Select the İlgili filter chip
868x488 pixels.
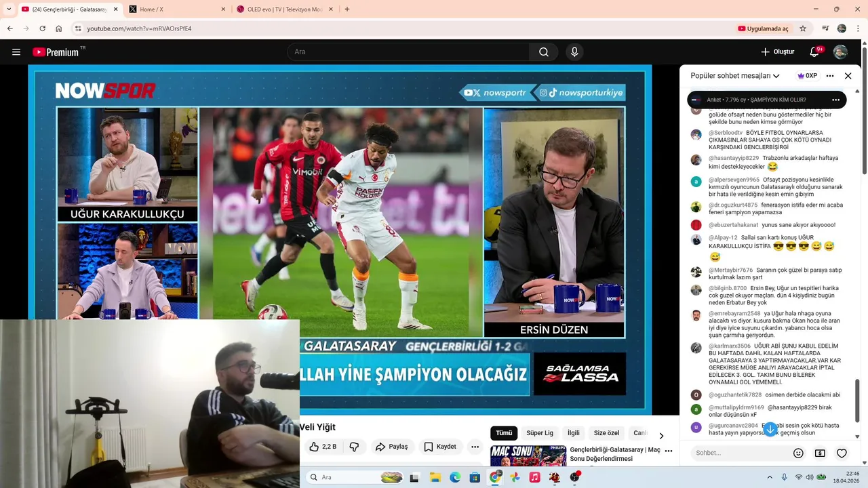coord(574,433)
